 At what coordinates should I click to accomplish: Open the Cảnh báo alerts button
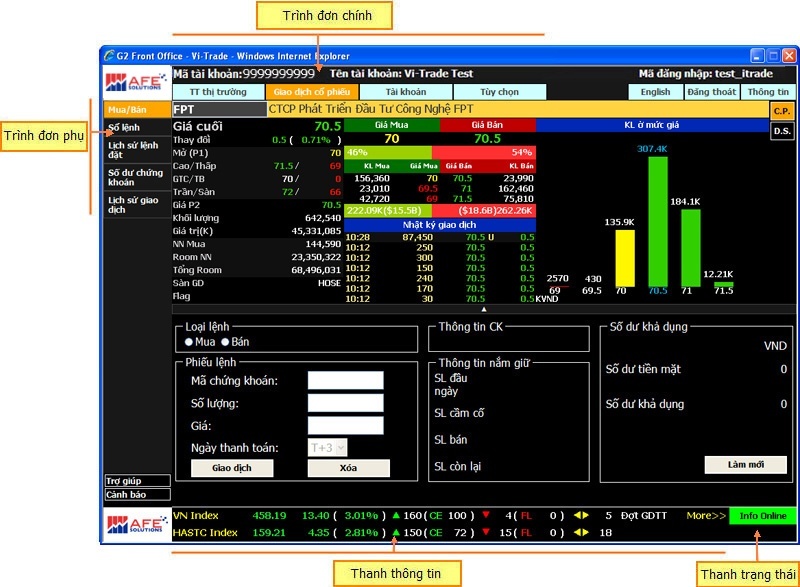(x=137, y=495)
